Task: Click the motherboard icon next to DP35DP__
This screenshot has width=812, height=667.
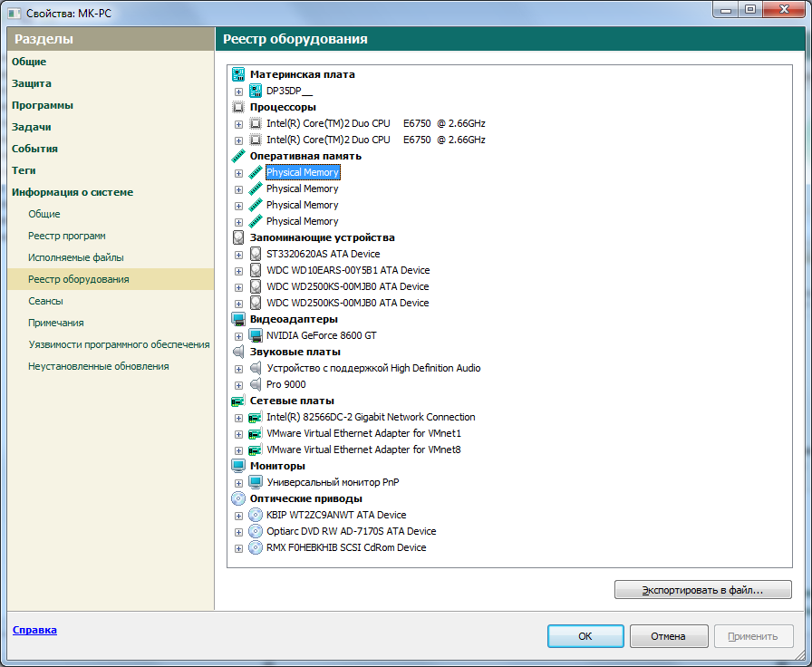Action: point(256,92)
